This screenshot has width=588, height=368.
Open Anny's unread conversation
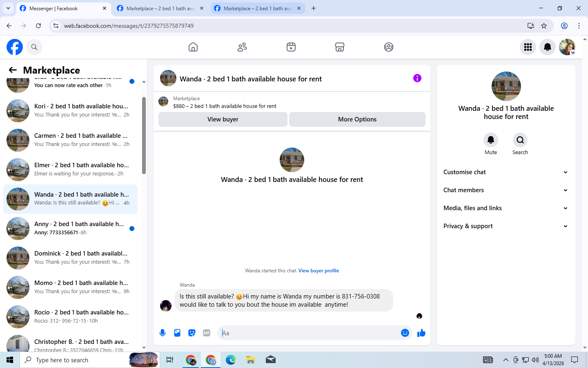pos(70,229)
